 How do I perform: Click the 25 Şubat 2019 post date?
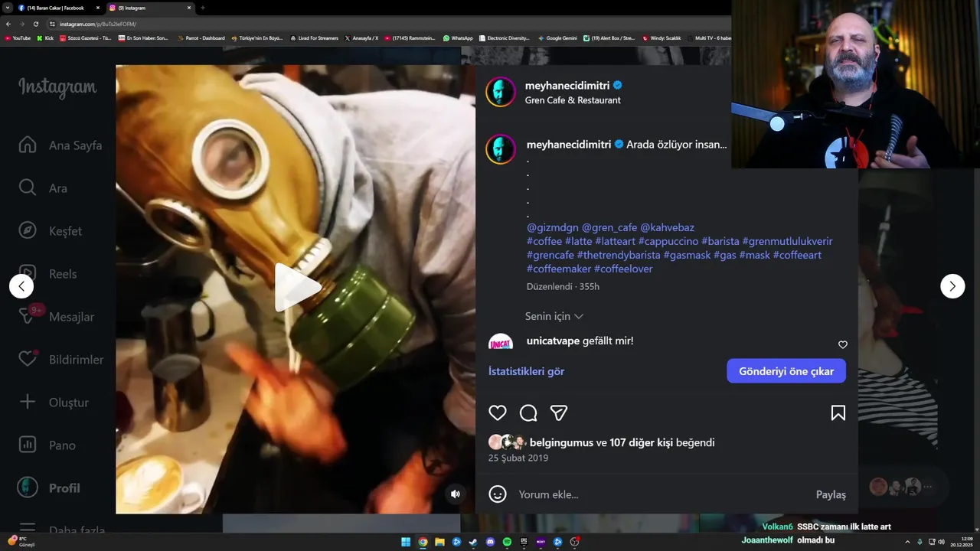(x=518, y=458)
